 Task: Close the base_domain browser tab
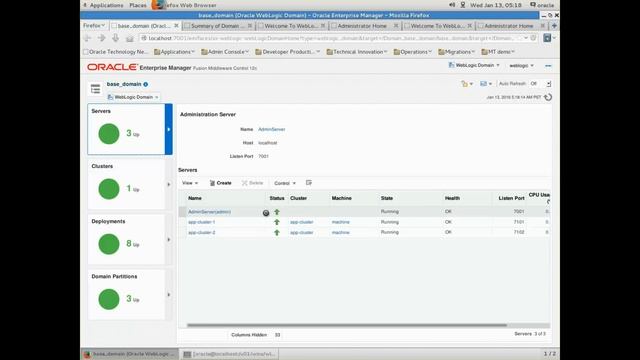[176, 25]
